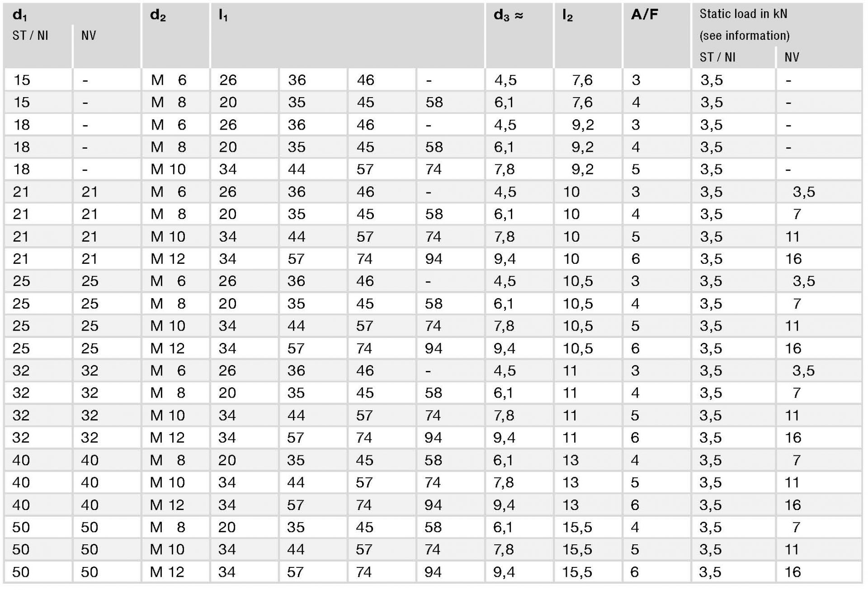This screenshot has height=590, width=868.
Task: Select the M 10 cell in d1 18 row
Action: 168,169
